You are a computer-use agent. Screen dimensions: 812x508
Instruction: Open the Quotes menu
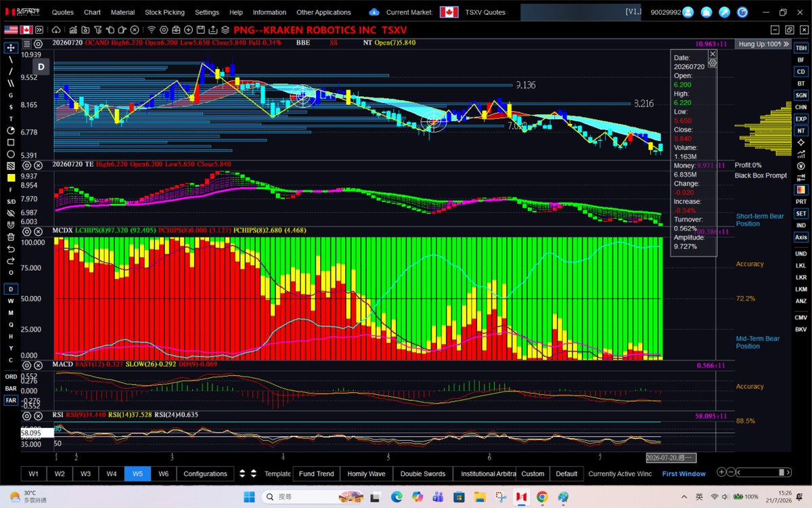[x=63, y=12]
